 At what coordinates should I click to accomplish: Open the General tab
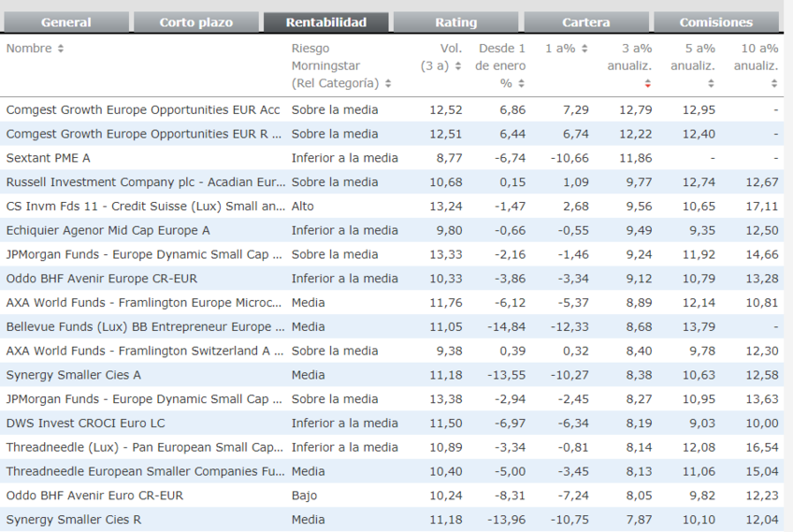click(66, 22)
